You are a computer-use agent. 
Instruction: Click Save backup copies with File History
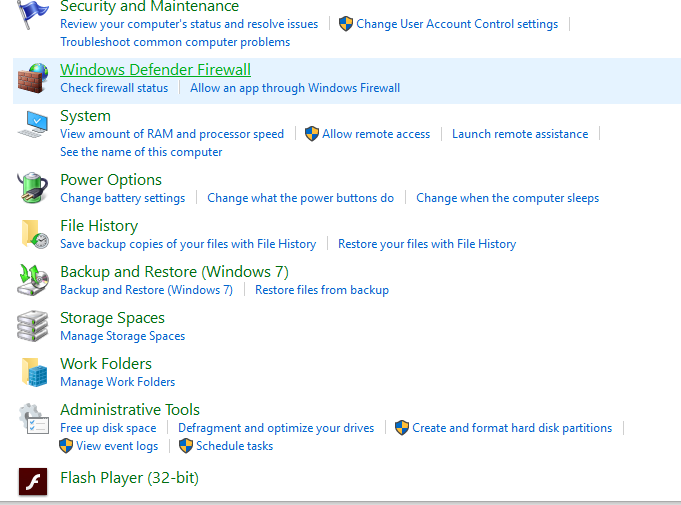(x=188, y=244)
